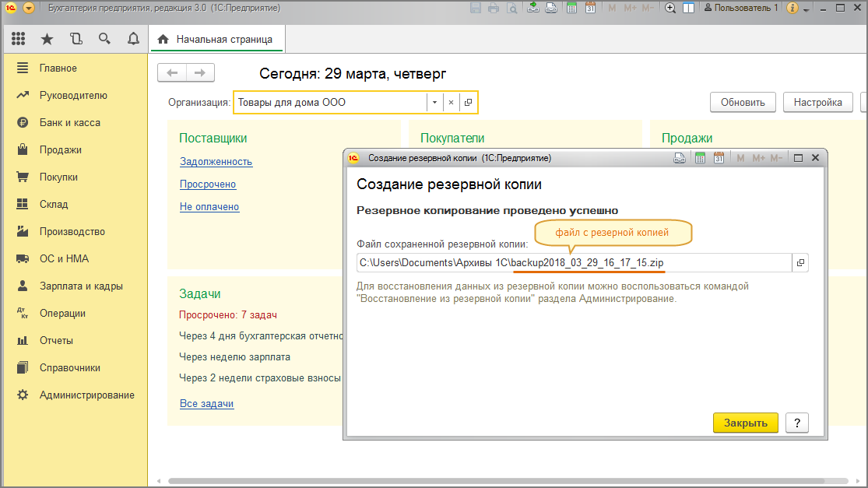The width and height of the screenshot is (868, 488).
Task: Toggle the panel layout icon in title bar
Action: tap(689, 8)
